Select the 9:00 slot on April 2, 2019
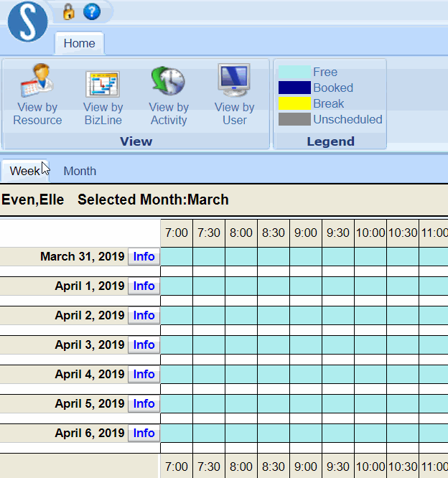Image resolution: width=448 pixels, height=478 pixels. (306, 316)
